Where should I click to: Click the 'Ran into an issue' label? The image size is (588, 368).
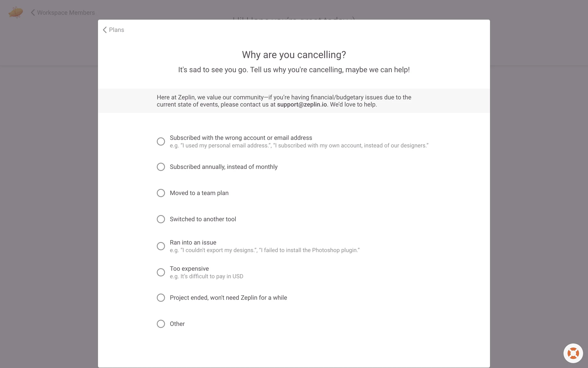point(193,243)
